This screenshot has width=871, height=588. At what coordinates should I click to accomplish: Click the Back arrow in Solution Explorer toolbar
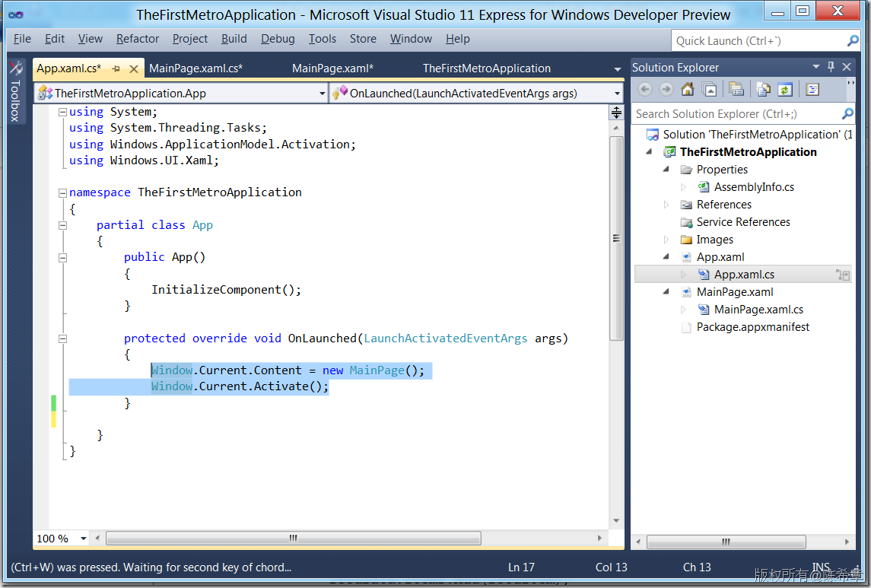click(x=645, y=90)
